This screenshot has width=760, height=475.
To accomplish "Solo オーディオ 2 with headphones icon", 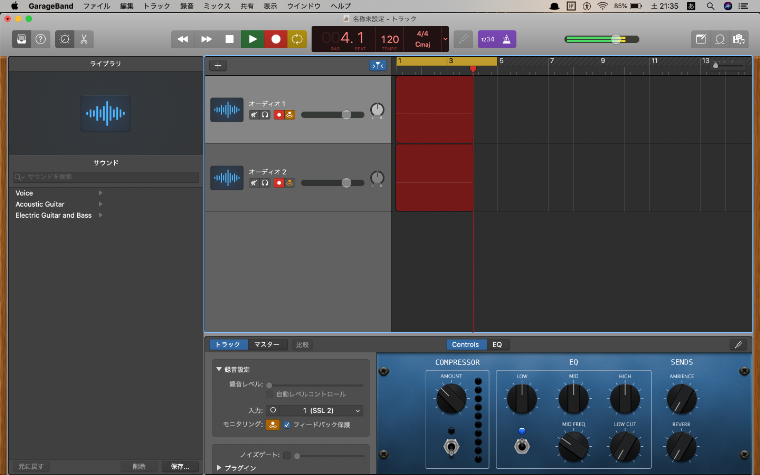I will tap(265, 182).
